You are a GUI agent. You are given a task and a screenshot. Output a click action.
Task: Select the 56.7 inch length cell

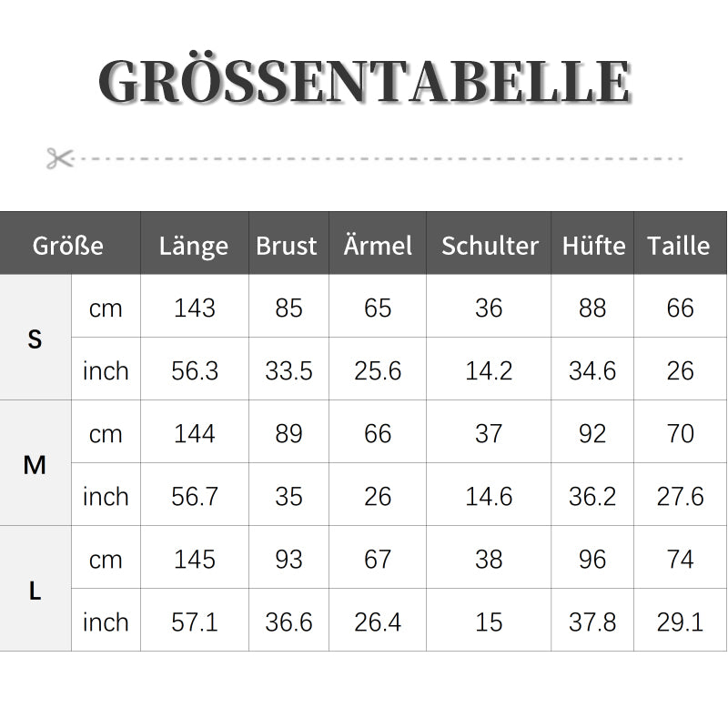[x=194, y=496]
